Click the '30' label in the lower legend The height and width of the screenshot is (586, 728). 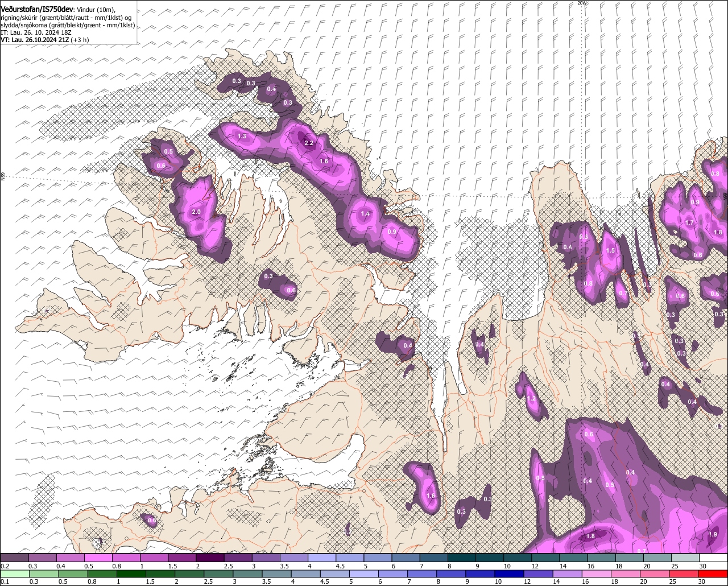[x=703, y=581]
